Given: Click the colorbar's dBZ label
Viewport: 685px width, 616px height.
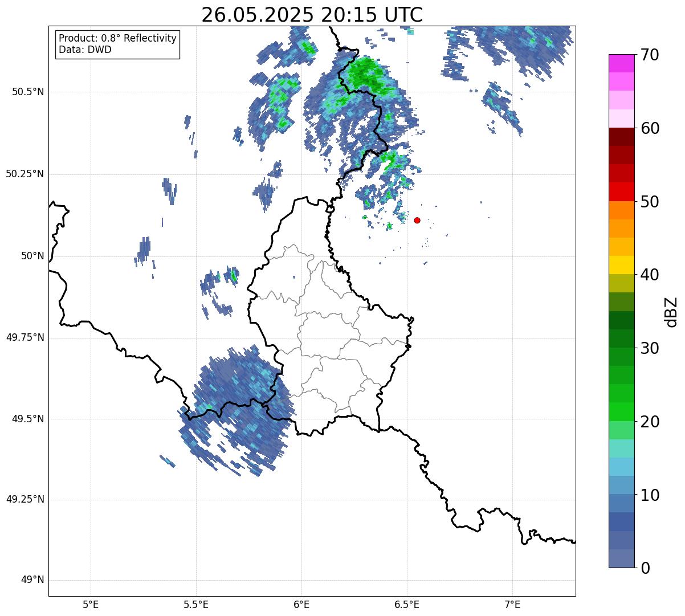Looking at the screenshot, I should point(671,311).
